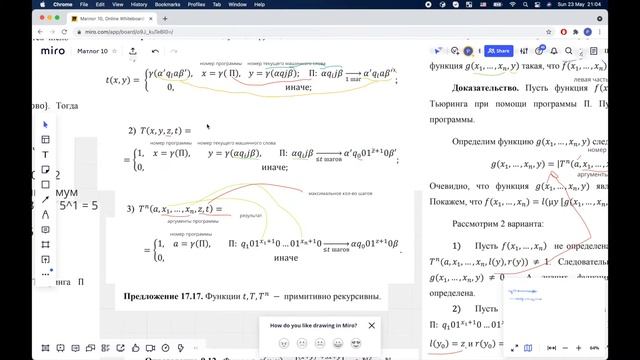Reload the current page
Viewport: 640px width, 360px height.
64,32
